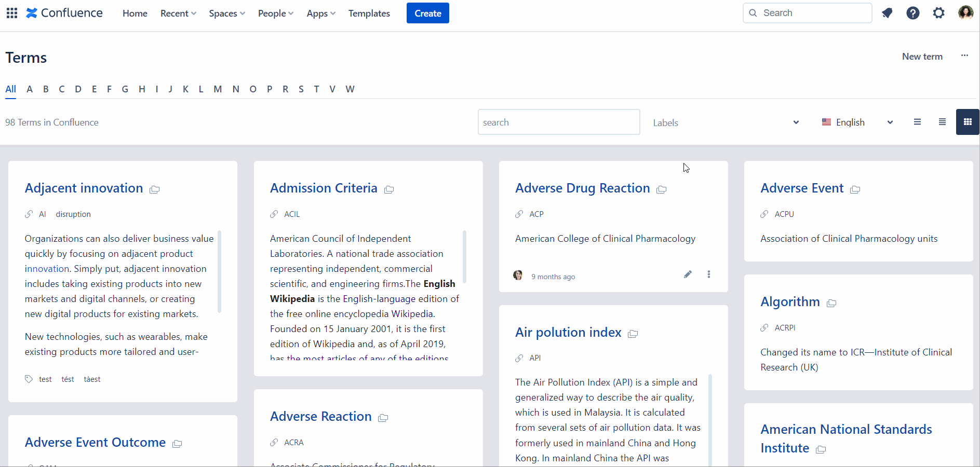Open the copy link icon next to Algorithm

pyautogui.click(x=832, y=304)
